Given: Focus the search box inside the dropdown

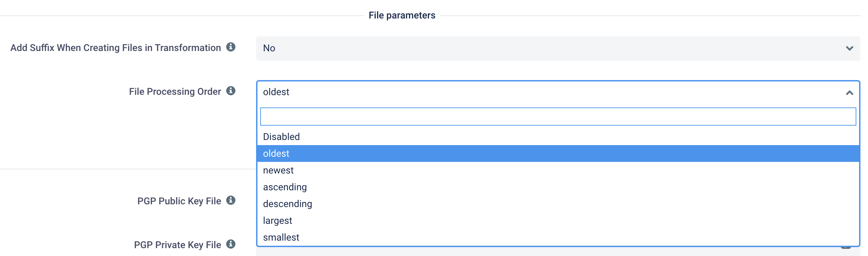Looking at the screenshot, I should click(558, 117).
